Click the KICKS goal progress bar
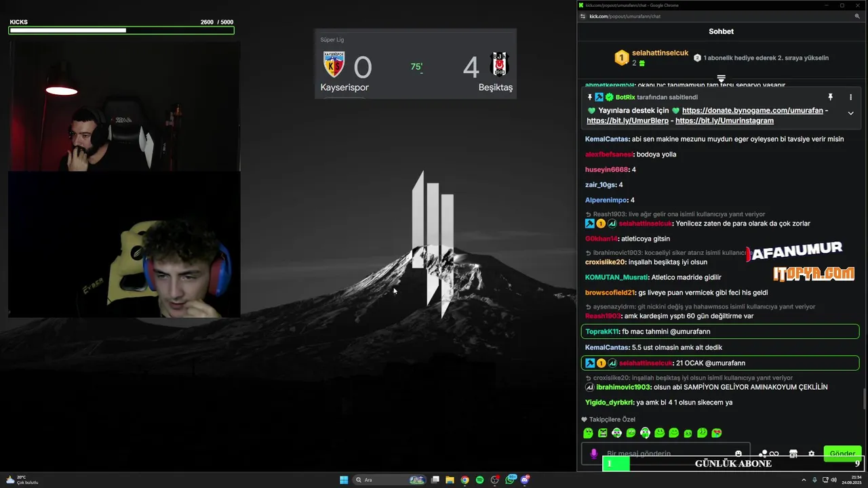868x488 pixels. pyautogui.click(x=122, y=30)
